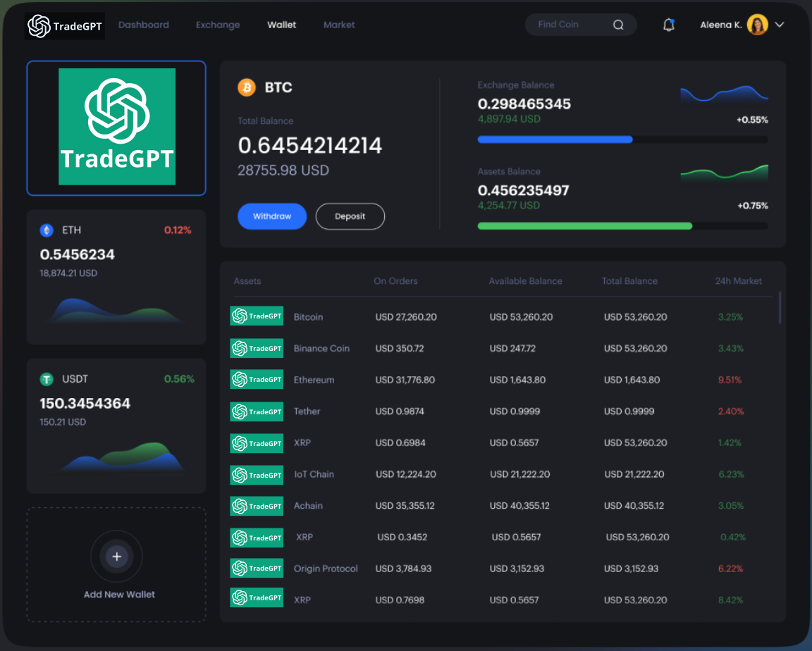The width and height of the screenshot is (812, 651).
Task: Click the ETH wallet coin icon
Action: (47, 230)
